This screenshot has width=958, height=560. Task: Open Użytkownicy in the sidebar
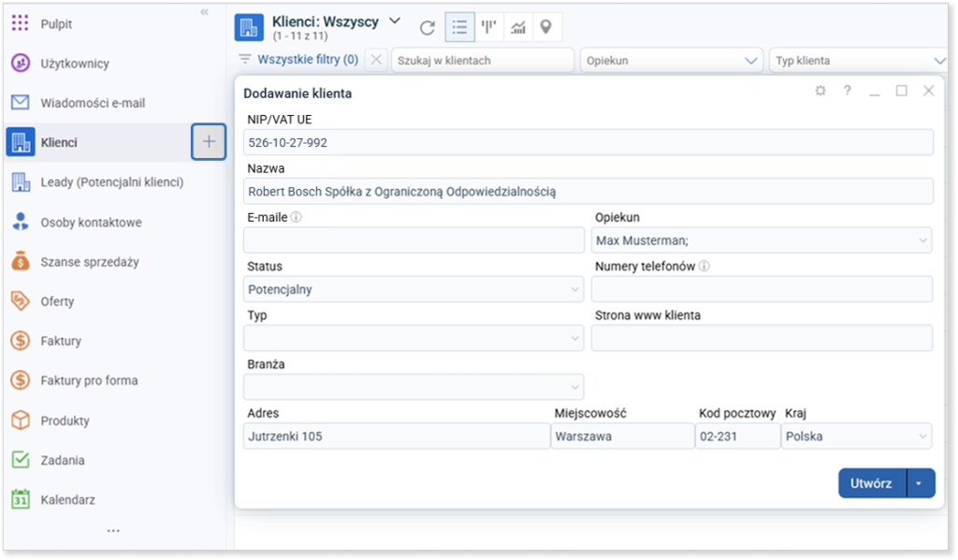tap(75, 64)
